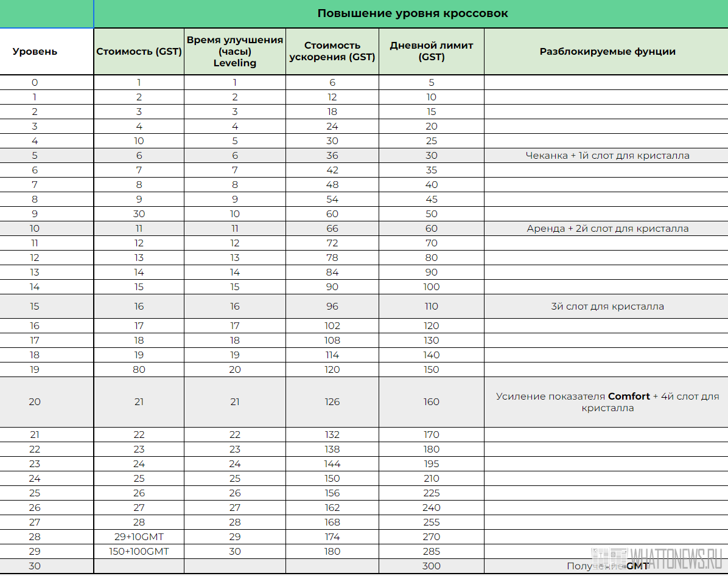Image resolution: width=728 pixels, height=576 pixels.
Task: Click daily limit "160" for level 20
Action: pyautogui.click(x=432, y=401)
